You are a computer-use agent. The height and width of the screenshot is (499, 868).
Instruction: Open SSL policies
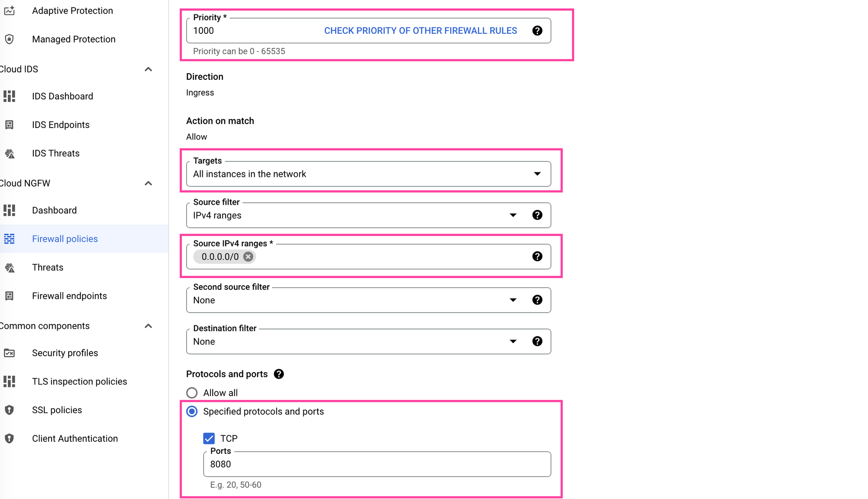tap(57, 410)
